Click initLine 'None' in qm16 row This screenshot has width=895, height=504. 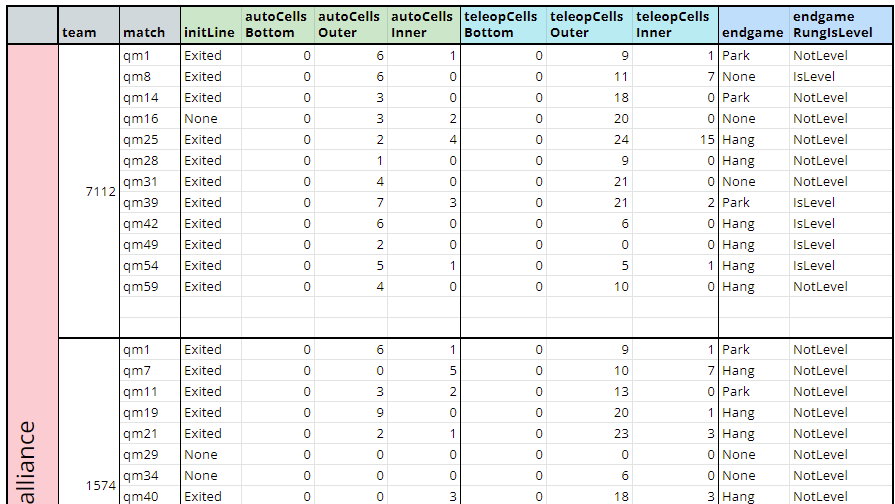tap(211, 119)
